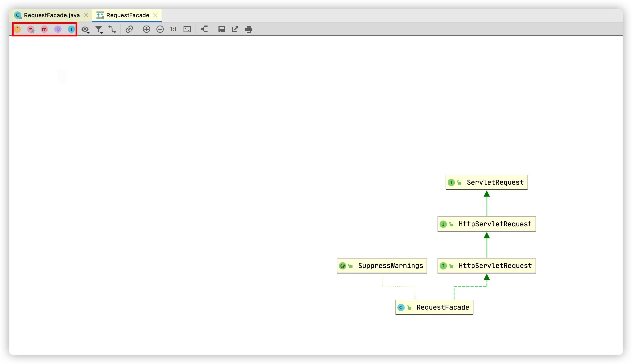632x364 pixels.
Task: Select the SuppressWarnings annotation node
Action: [382, 266]
